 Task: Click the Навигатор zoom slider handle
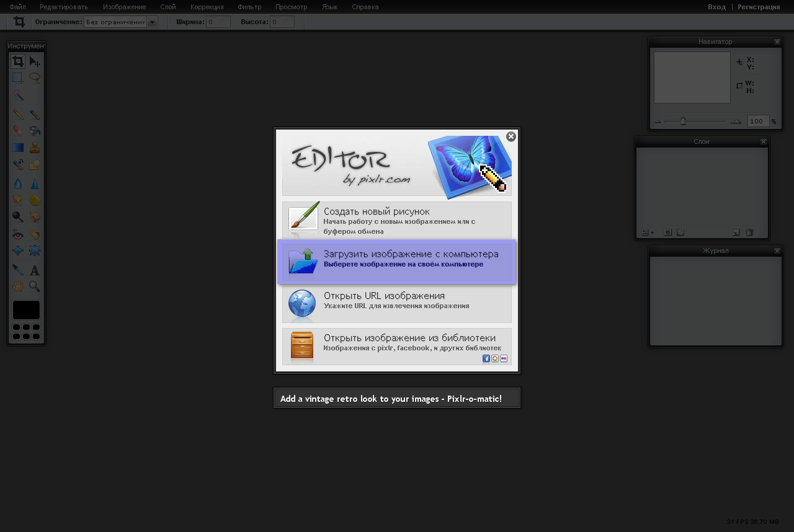(x=683, y=122)
